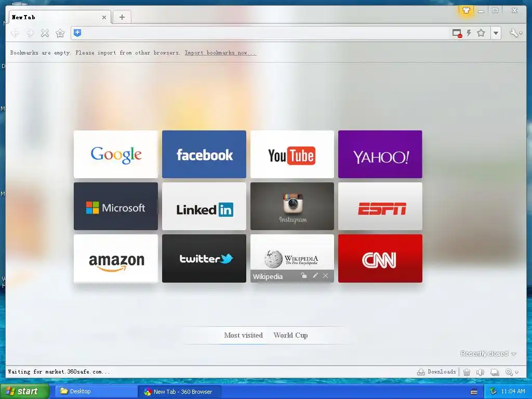Click the keyboard icon in taskbar
The width and height of the screenshot is (532, 399).
coord(474,392)
